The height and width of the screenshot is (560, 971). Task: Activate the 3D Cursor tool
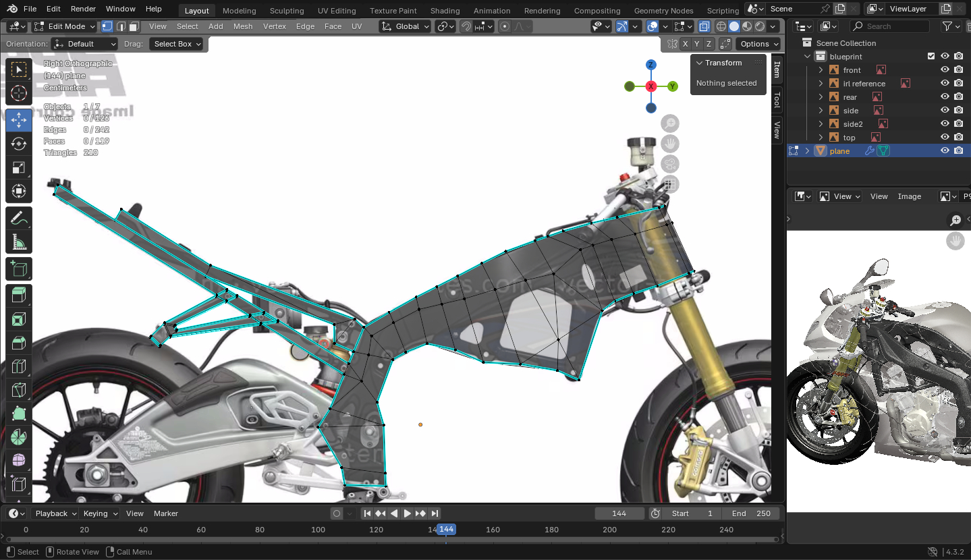[x=19, y=94]
